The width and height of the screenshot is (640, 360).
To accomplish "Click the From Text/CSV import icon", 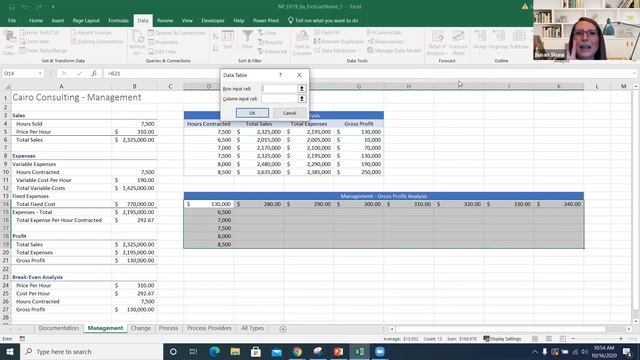I will click(23, 33).
